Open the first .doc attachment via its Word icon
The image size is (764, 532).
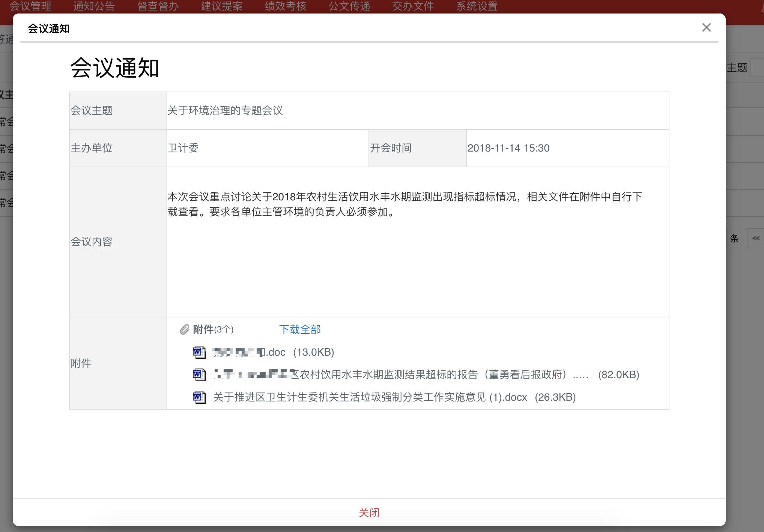pyautogui.click(x=199, y=352)
